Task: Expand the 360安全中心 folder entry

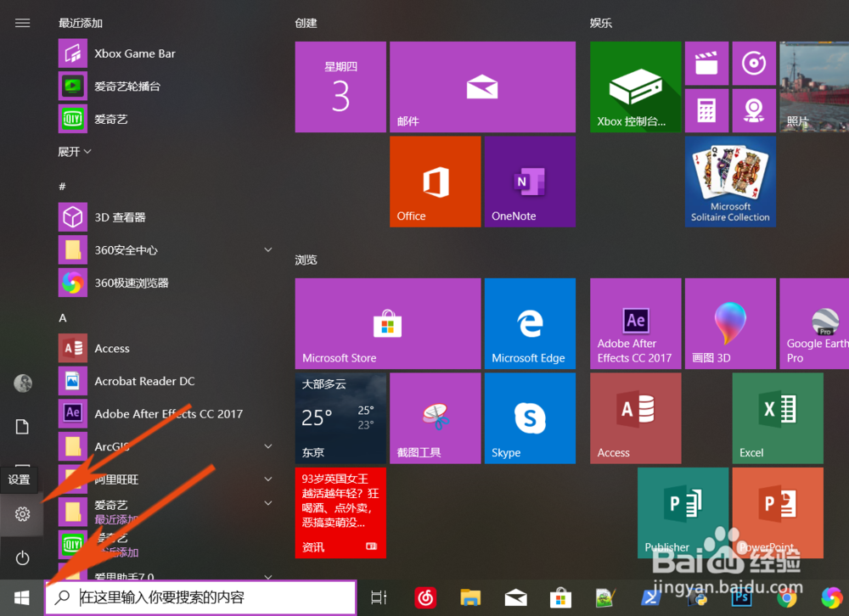Action: [268, 249]
